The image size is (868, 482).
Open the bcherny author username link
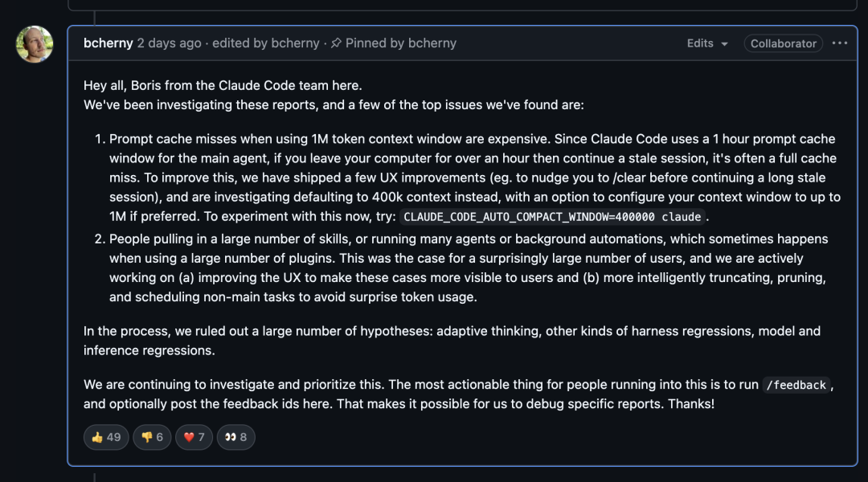[x=108, y=43]
